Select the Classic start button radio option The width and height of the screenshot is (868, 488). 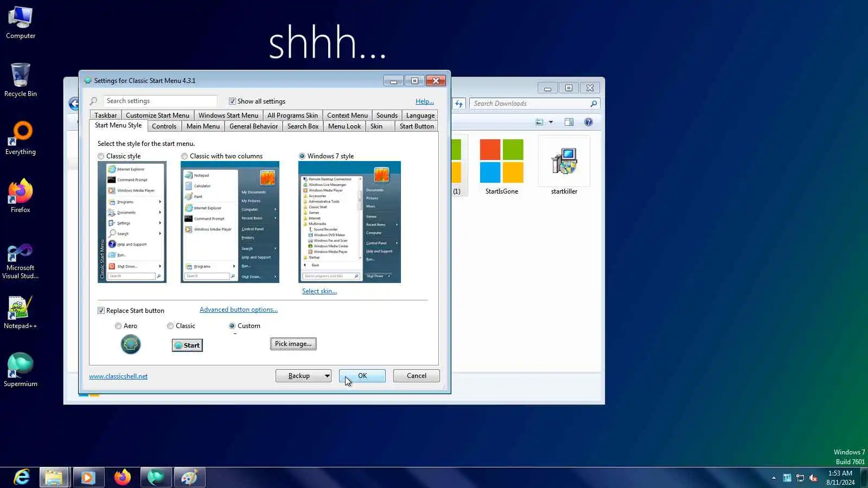coord(170,326)
